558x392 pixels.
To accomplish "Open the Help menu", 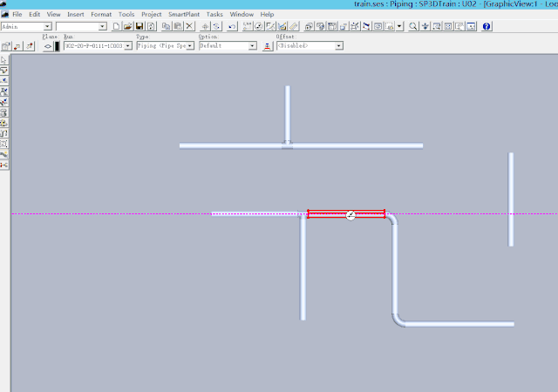I will pos(267,14).
